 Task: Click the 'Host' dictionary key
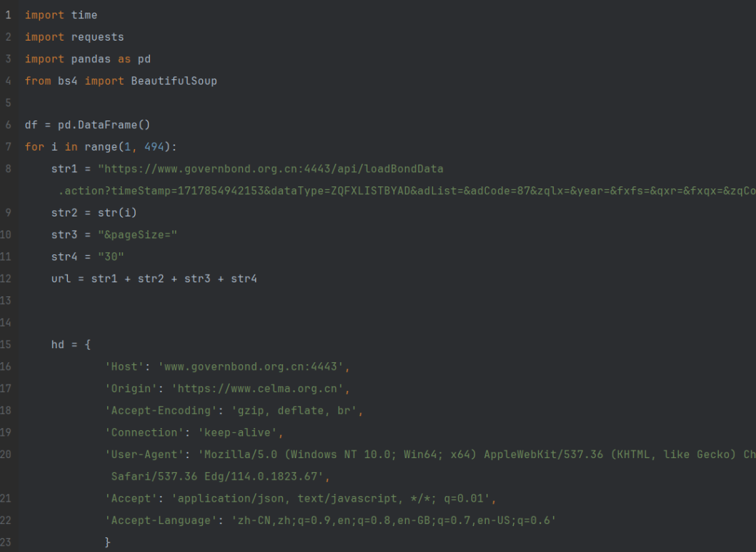pos(124,366)
